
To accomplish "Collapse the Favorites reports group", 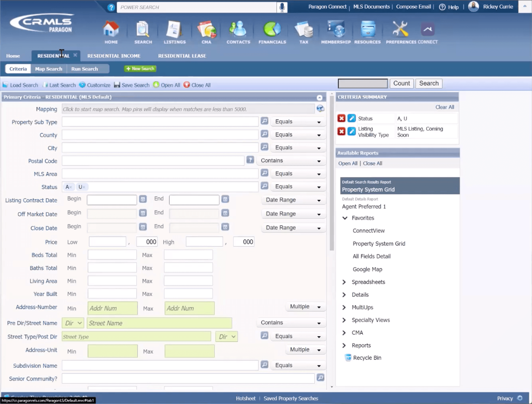I will tap(345, 218).
